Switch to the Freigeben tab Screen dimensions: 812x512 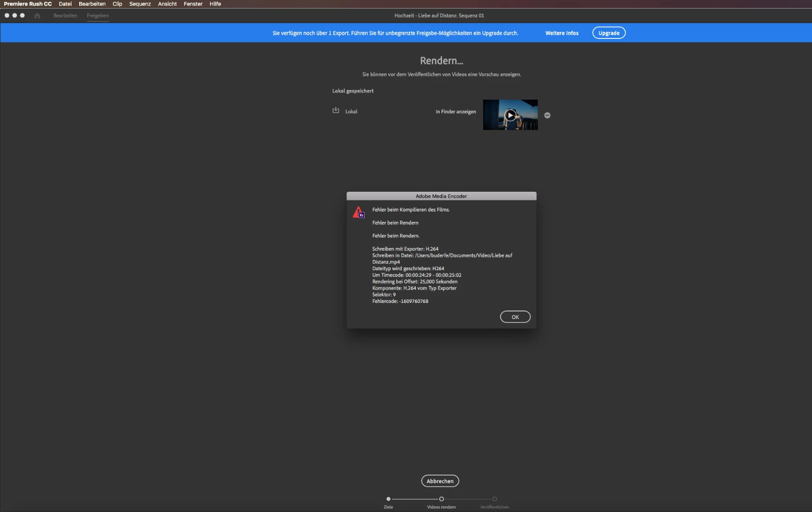click(x=98, y=16)
